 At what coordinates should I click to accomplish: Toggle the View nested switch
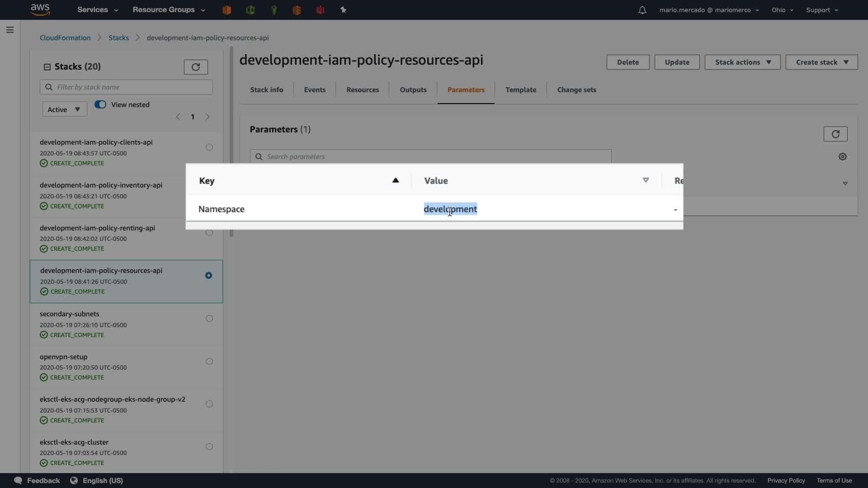[100, 104]
